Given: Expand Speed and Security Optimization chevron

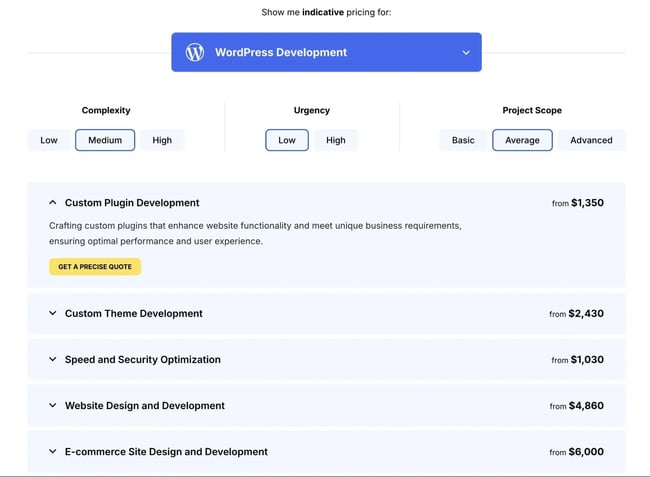Looking at the screenshot, I should tap(53, 360).
